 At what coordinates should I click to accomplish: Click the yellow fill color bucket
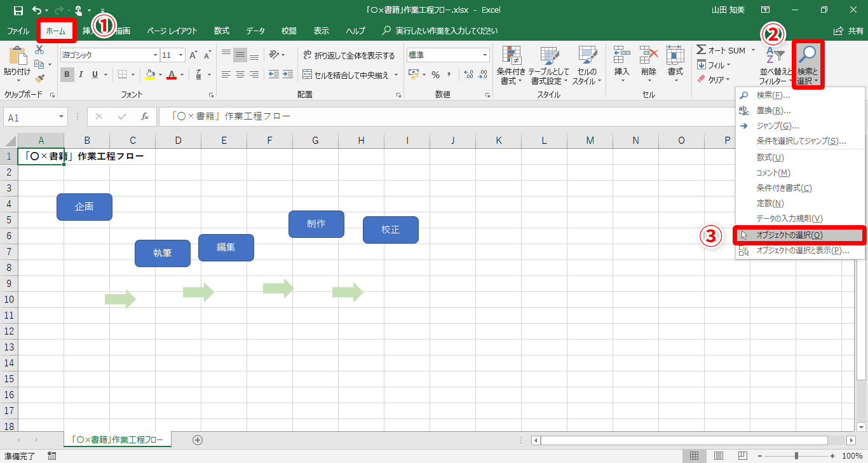150,74
